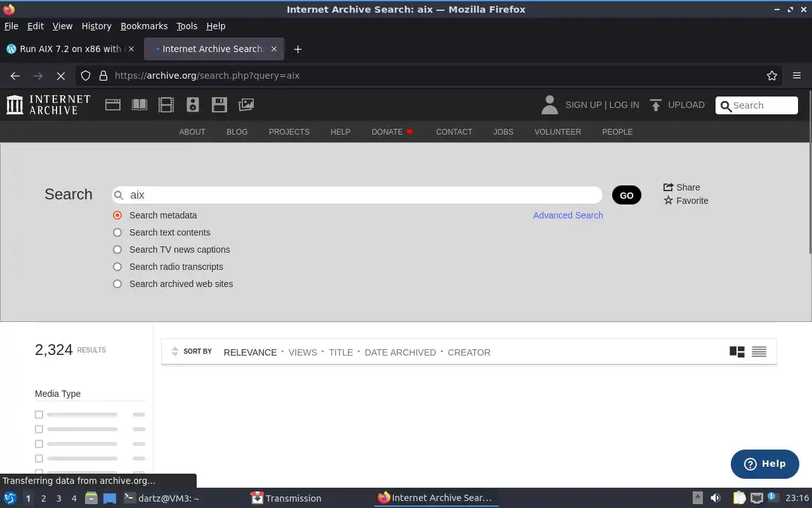The image size is (812, 508).
Task: Click the UPLOAD link
Action: (x=686, y=105)
